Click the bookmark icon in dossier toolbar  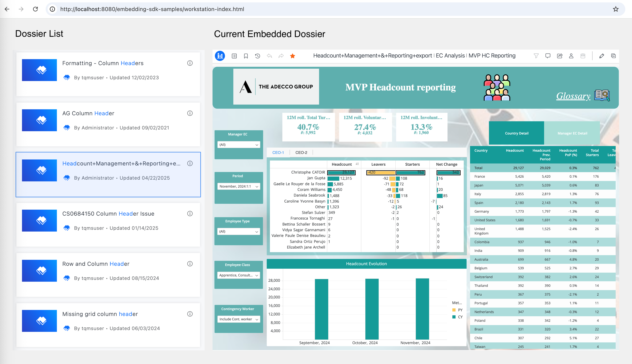pos(246,56)
